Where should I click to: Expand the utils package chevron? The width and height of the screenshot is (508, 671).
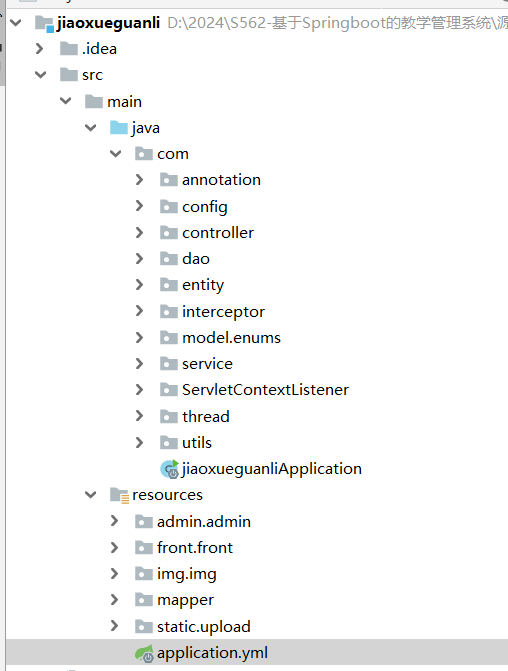(140, 442)
